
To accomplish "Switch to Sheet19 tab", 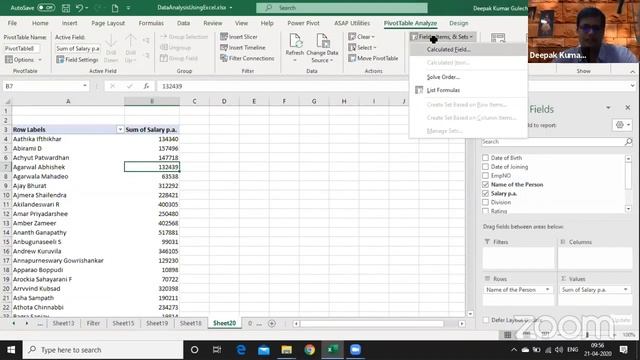I will click(x=157, y=323).
